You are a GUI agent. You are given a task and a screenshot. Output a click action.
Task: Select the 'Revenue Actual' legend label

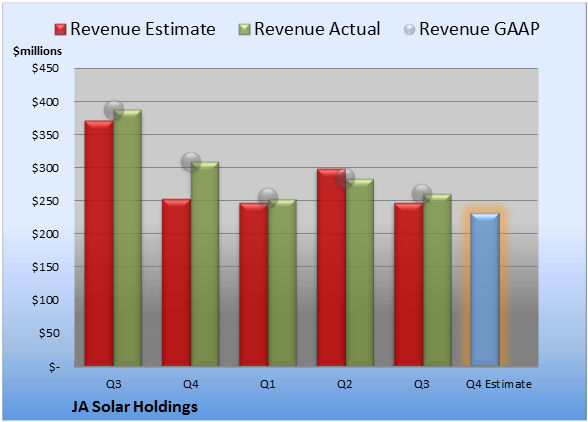coord(317,29)
